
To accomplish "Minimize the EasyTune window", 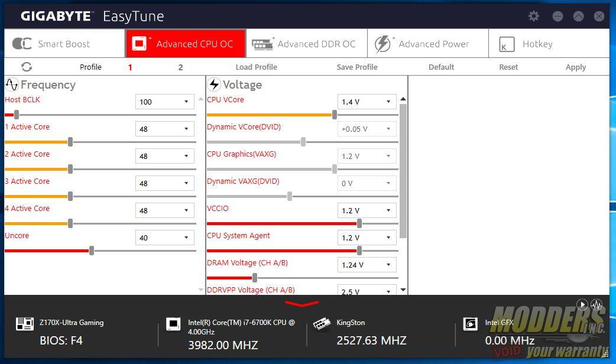I will click(557, 16).
